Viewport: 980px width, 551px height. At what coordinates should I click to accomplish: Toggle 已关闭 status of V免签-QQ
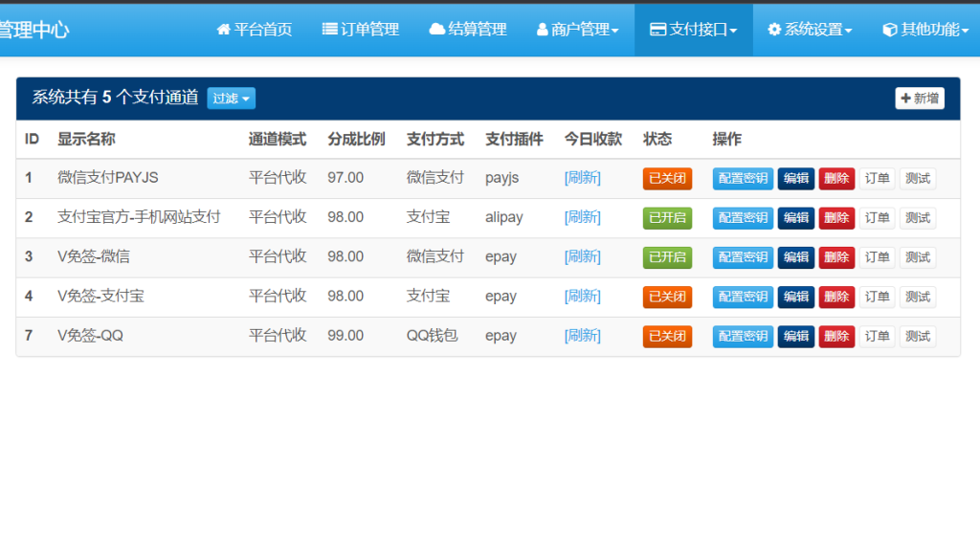667,336
